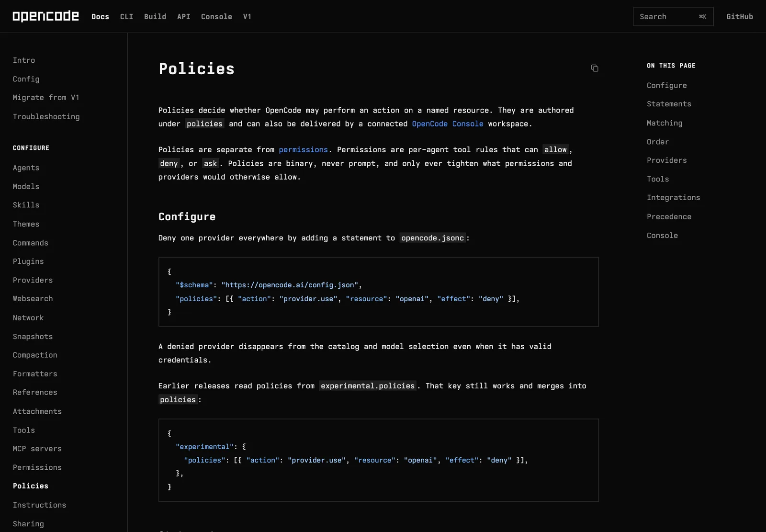Open Instructions sidebar entry
Viewport: 766px width, 532px height.
point(40,505)
